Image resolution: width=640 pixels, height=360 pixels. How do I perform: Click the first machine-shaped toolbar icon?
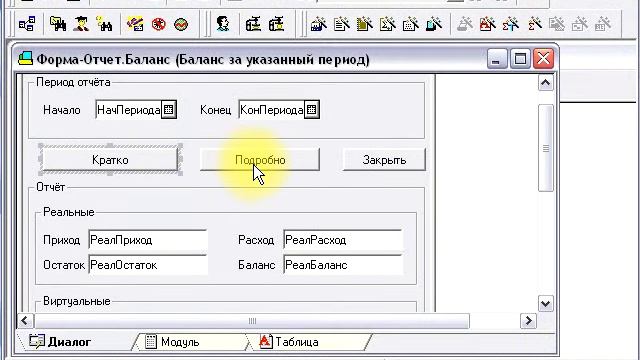coord(253,24)
